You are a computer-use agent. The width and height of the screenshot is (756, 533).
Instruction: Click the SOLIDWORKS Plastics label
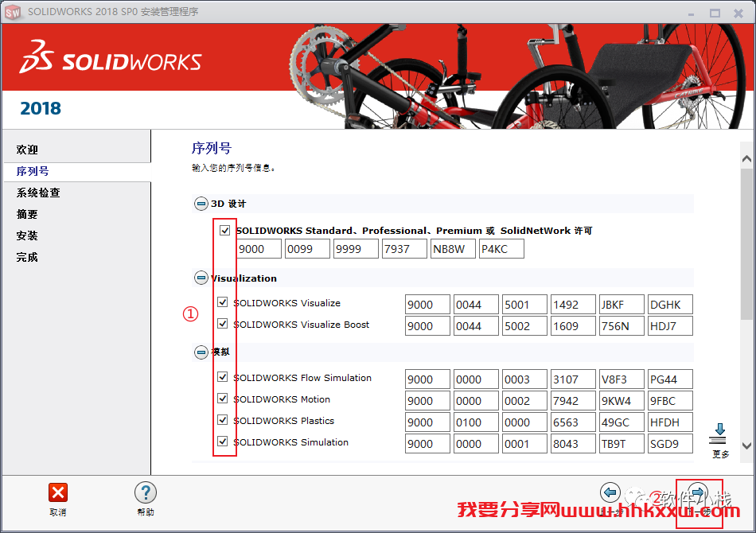[283, 421]
